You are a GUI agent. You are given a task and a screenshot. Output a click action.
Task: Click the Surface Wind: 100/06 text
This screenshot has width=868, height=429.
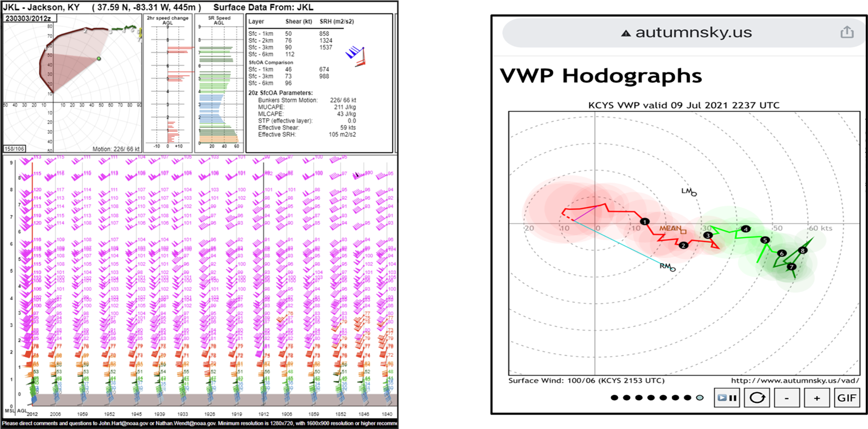[586, 380]
